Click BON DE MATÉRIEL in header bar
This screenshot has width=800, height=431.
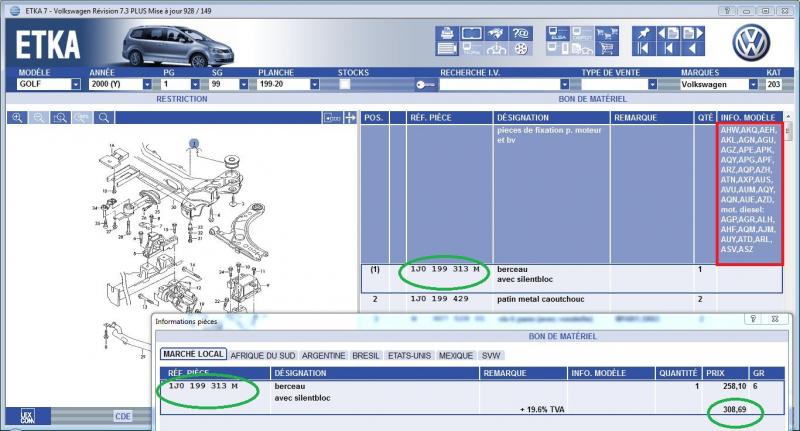coord(592,99)
